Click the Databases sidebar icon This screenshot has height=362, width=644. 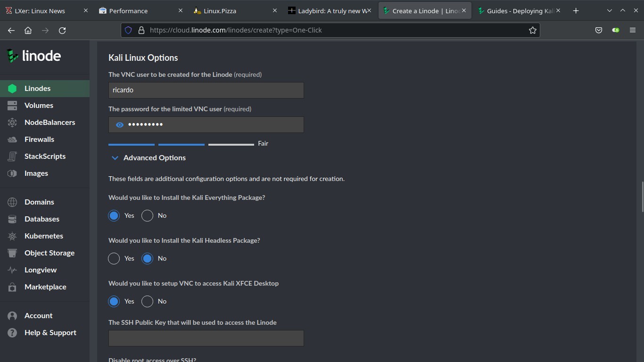12,219
